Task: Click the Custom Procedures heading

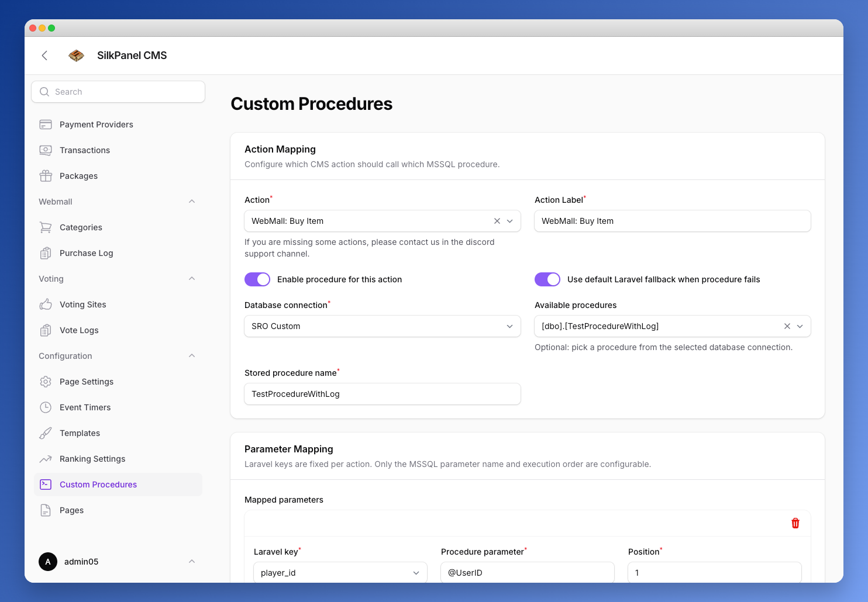Action: (312, 103)
